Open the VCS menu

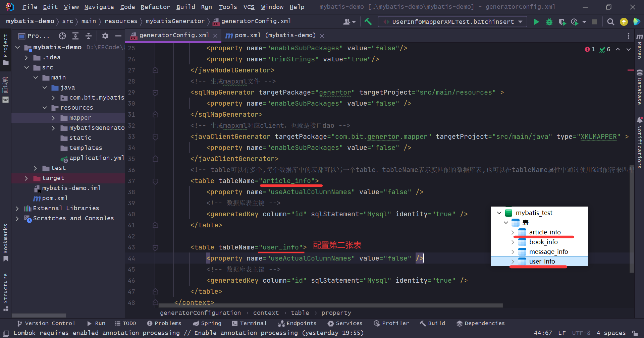coord(249,7)
